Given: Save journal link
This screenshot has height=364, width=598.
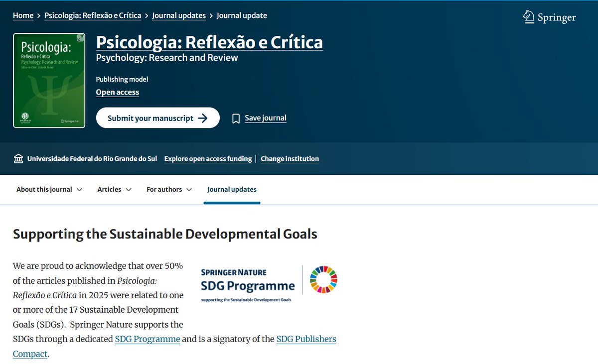Looking at the screenshot, I should pos(266,118).
